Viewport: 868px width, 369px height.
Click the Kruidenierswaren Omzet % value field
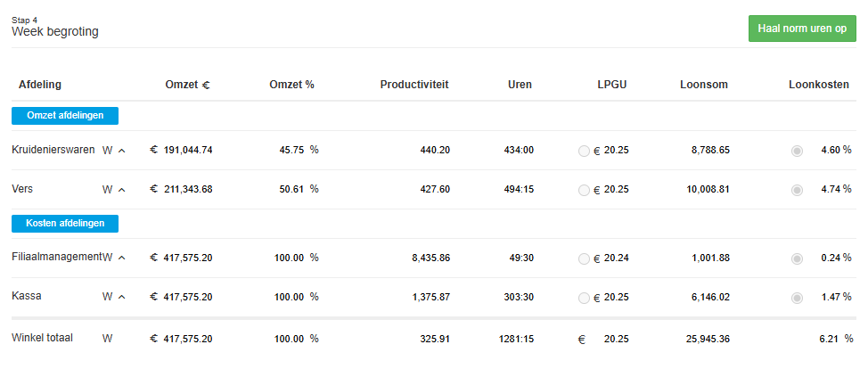pos(291,150)
